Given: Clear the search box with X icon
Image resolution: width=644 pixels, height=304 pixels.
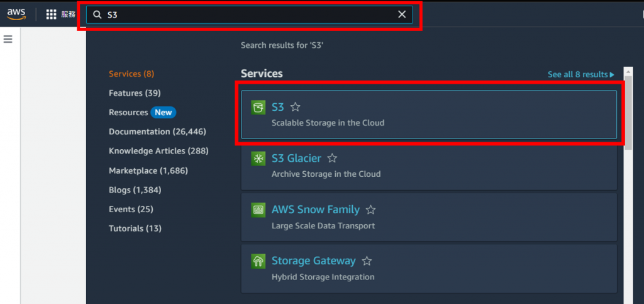Looking at the screenshot, I should [x=402, y=14].
